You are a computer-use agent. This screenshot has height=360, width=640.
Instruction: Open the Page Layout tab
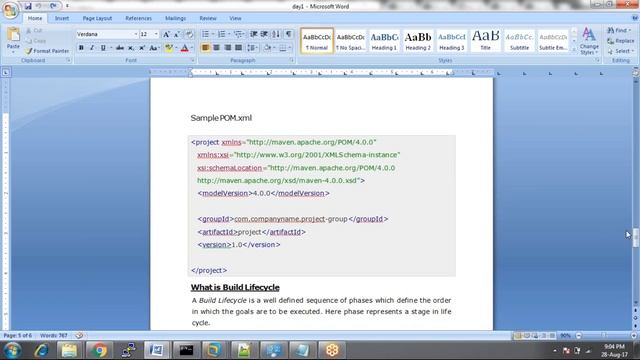97,18
